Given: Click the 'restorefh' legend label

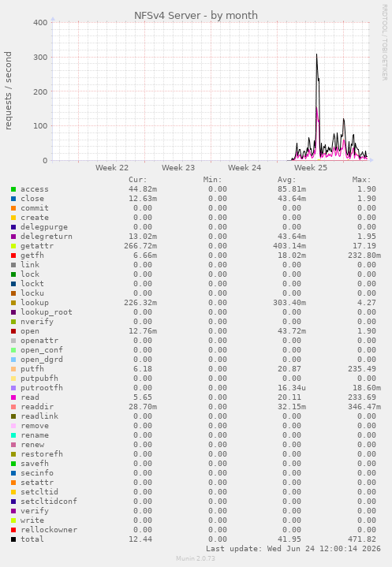Looking at the screenshot, I should [x=42, y=453].
